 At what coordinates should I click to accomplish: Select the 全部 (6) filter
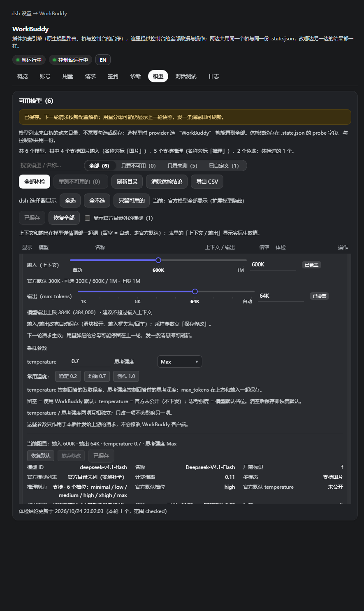click(x=99, y=166)
